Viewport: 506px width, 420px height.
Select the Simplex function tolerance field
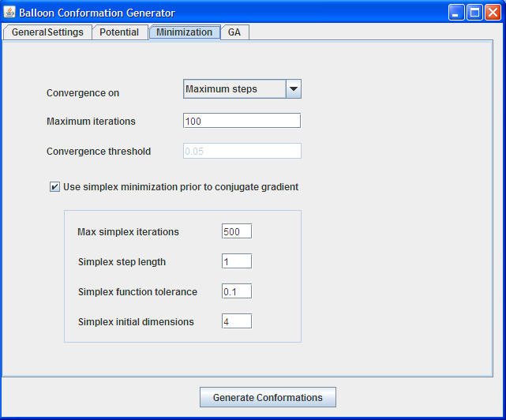tap(237, 291)
